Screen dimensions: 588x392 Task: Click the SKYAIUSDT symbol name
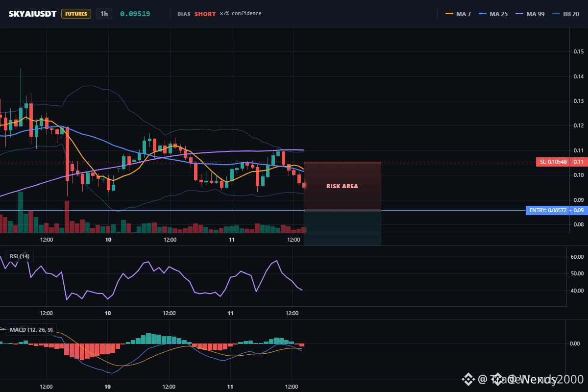[32, 14]
